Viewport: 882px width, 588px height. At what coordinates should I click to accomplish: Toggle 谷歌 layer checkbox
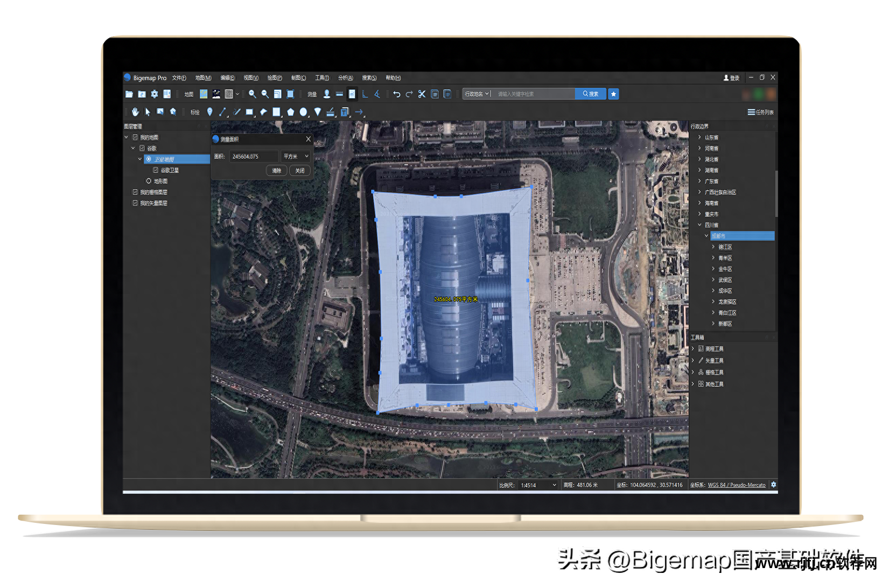tap(142, 148)
